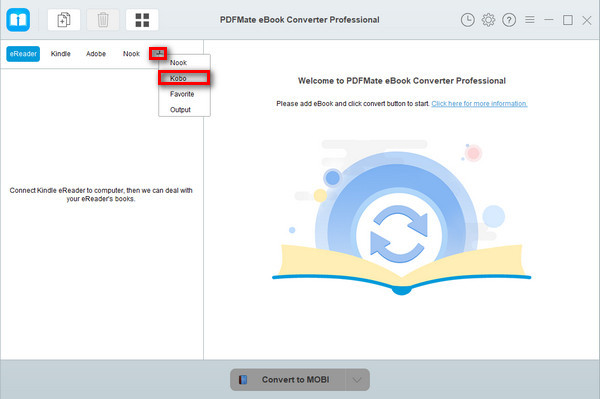Click the book icon in Convert button
This screenshot has width=600, height=399.
243,379
